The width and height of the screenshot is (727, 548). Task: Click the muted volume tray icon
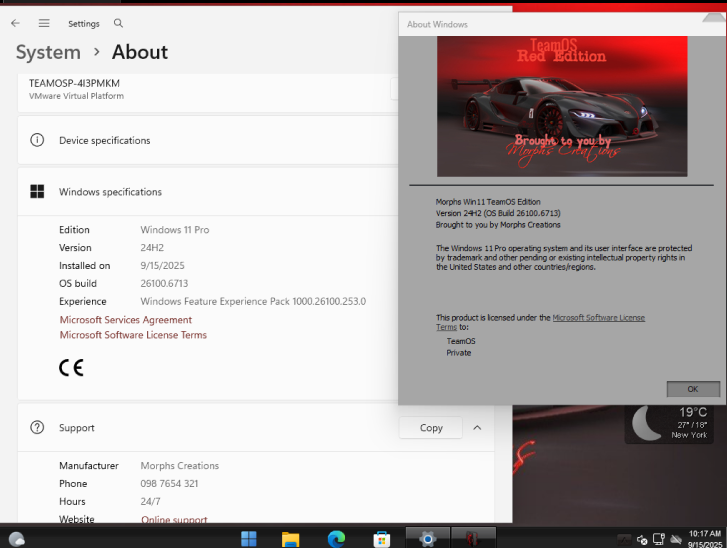[x=642, y=539]
